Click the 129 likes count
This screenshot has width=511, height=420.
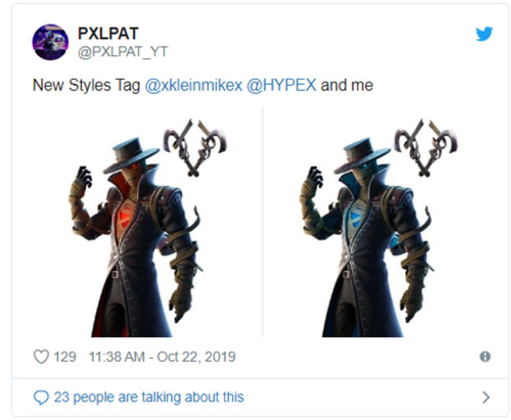point(65,357)
